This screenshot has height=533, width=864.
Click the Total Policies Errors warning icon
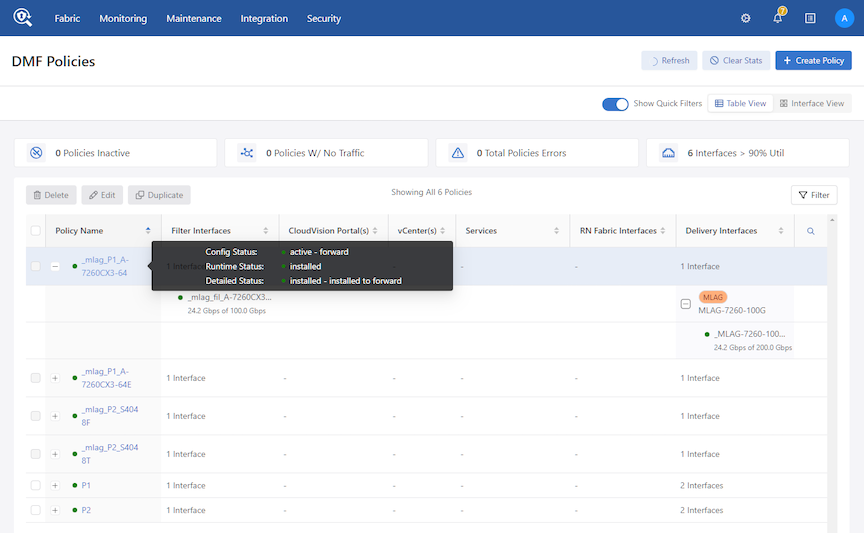(457, 153)
